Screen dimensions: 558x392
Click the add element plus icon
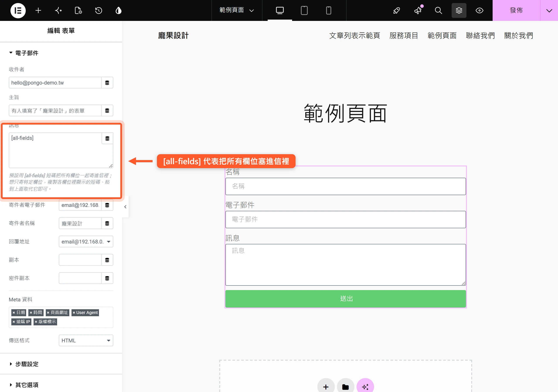pyautogui.click(x=38, y=10)
